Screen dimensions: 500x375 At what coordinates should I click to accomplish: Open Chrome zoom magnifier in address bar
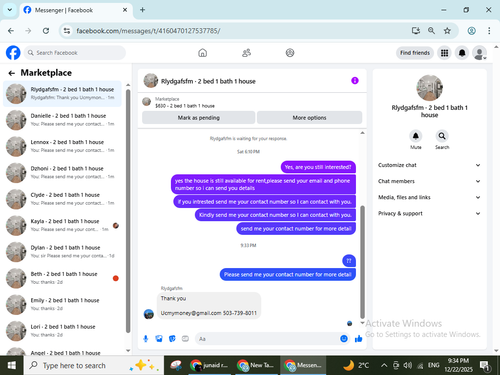431,31
